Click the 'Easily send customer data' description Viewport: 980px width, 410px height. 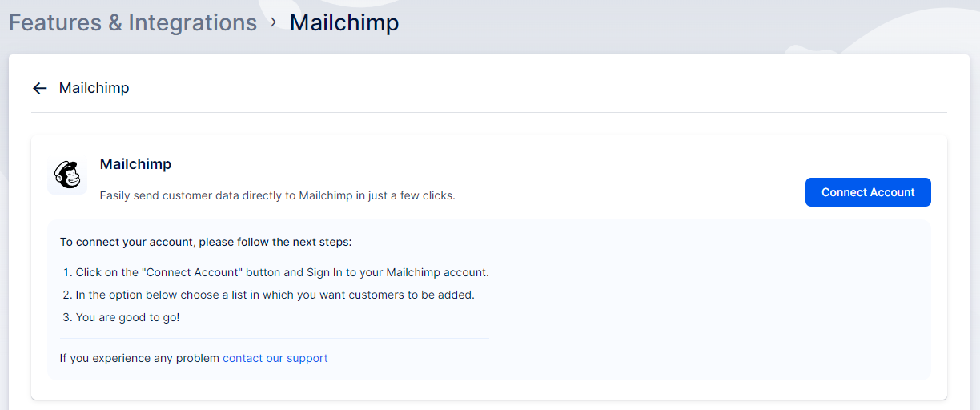point(277,195)
